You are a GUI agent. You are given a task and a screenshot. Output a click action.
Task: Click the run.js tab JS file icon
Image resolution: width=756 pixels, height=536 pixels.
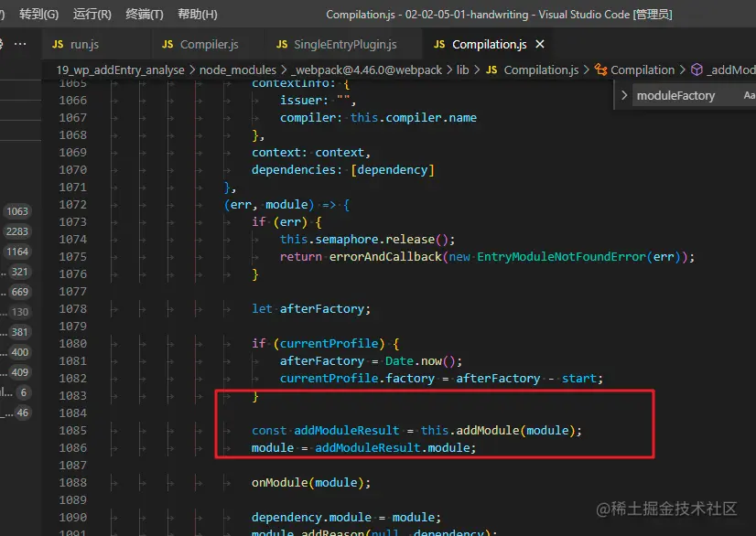[x=58, y=44]
